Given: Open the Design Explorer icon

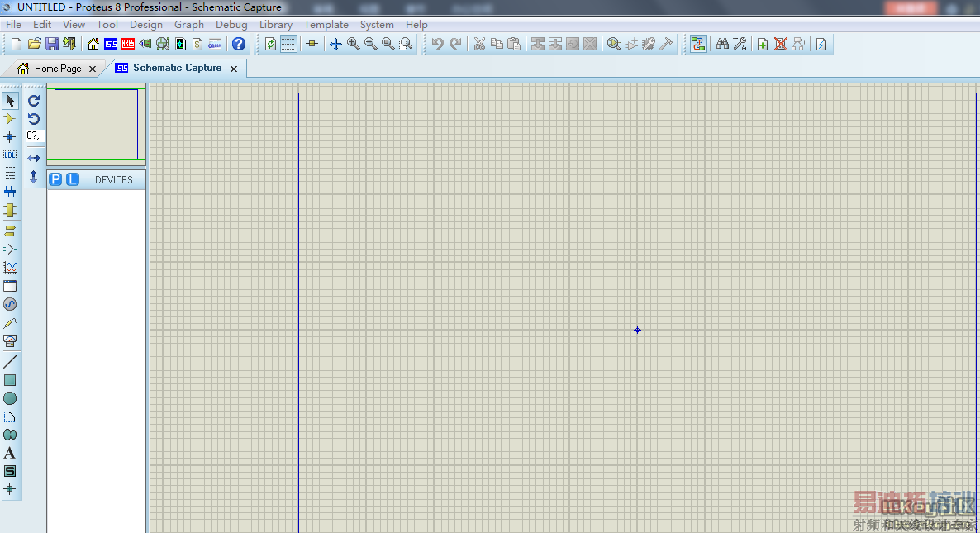Looking at the screenshot, I should (181, 45).
